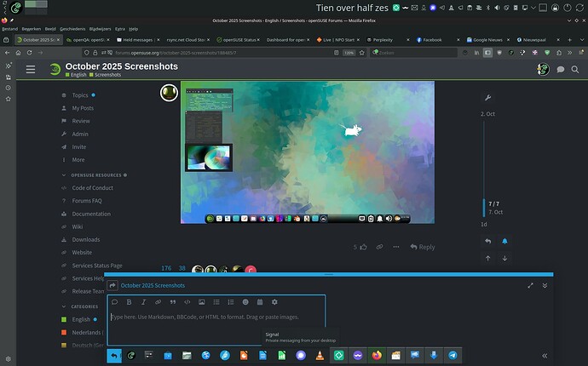Toggle the composer fullscreen arrows

pos(531,285)
